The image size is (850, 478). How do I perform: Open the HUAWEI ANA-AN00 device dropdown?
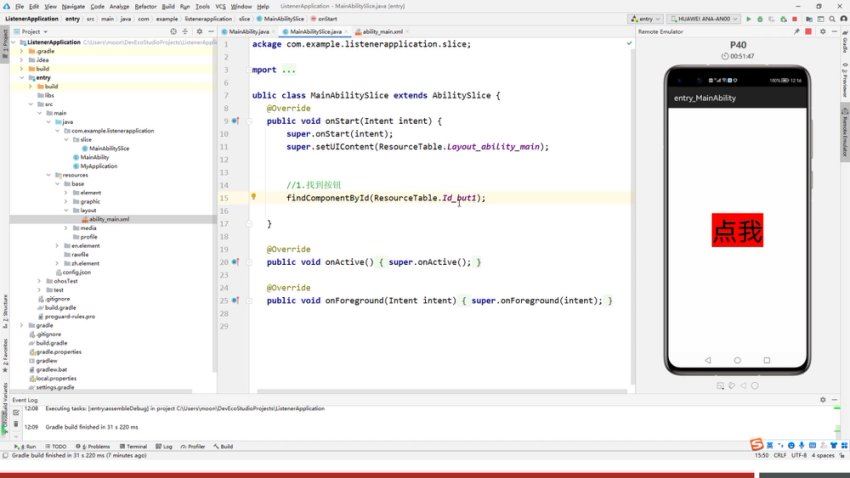pos(704,19)
